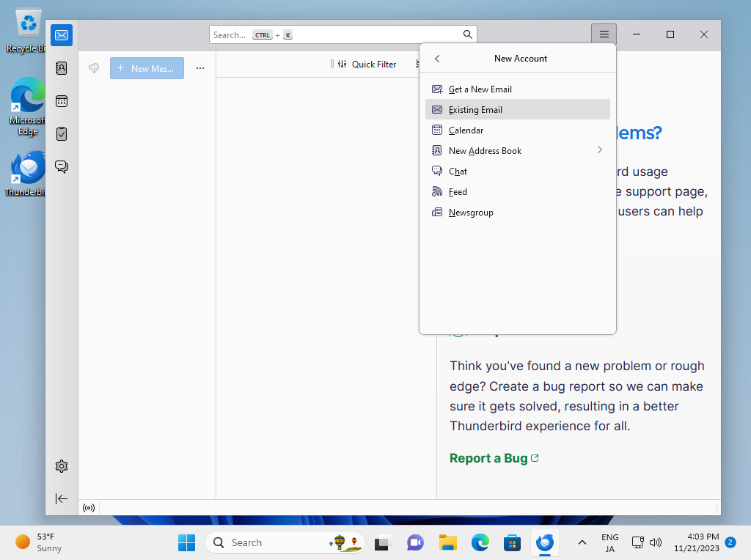This screenshot has width=751, height=560.
Task: Toggle the folder pane options with ellipsis icon
Action: click(x=199, y=67)
